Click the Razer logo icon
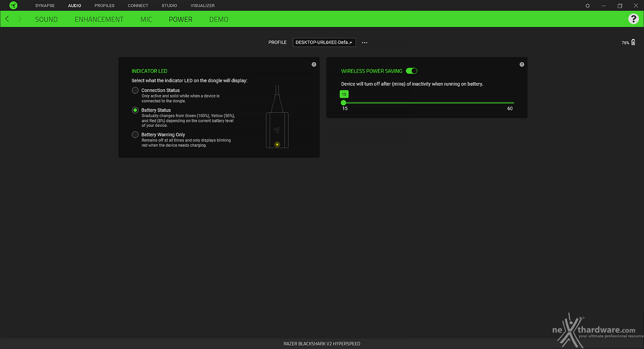This screenshot has height=349, width=644. tap(13, 6)
